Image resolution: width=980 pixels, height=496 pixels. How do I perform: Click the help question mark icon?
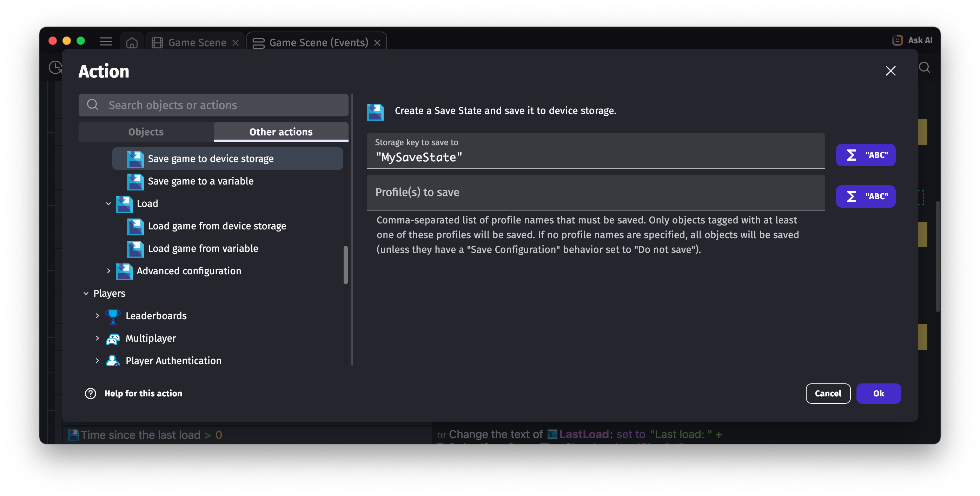91,393
